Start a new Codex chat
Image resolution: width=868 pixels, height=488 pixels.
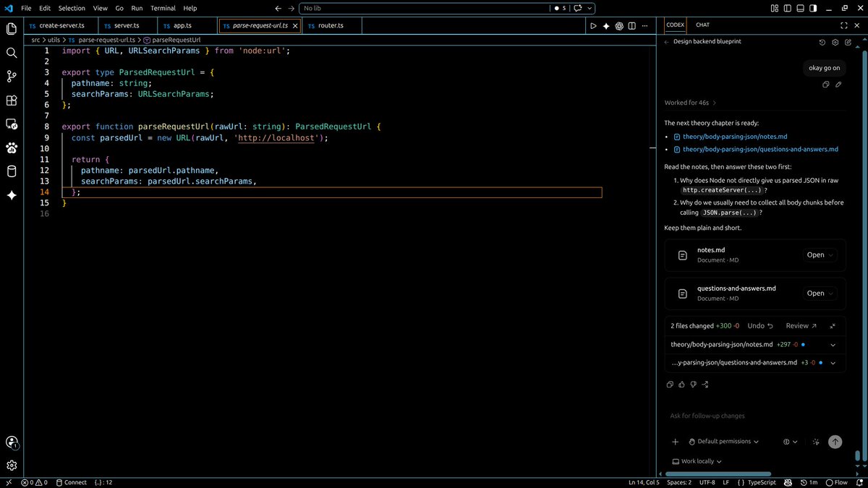pos(848,42)
